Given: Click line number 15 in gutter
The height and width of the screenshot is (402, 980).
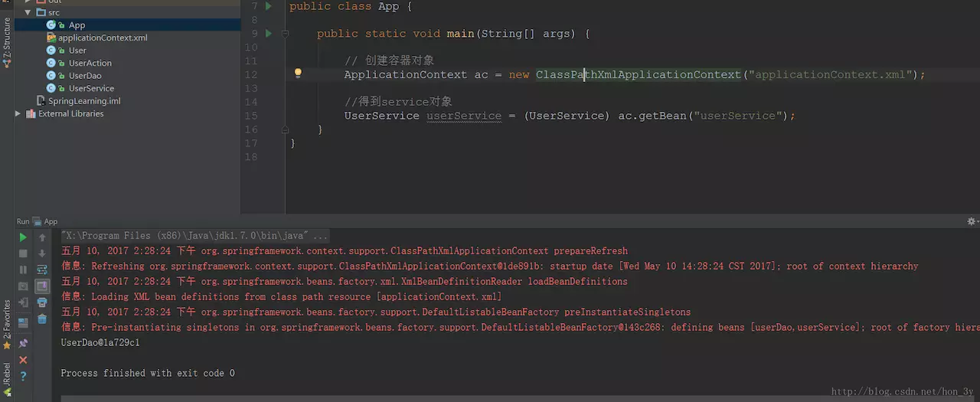Looking at the screenshot, I should 251,116.
